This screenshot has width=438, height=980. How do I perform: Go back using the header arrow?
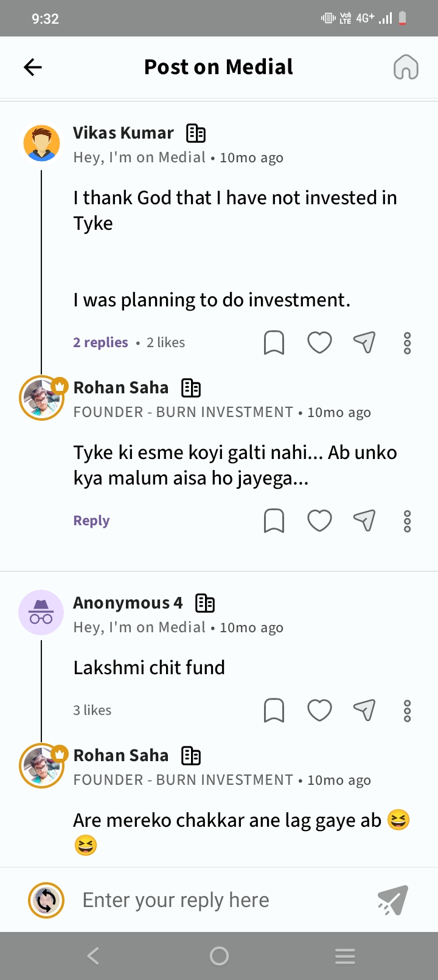[33, 67]
